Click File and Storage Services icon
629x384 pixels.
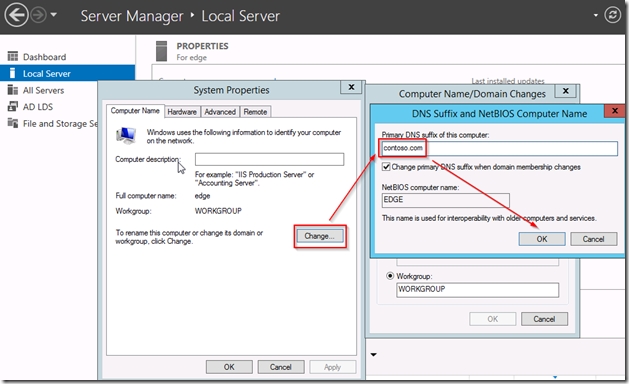(x=13, y=123)
